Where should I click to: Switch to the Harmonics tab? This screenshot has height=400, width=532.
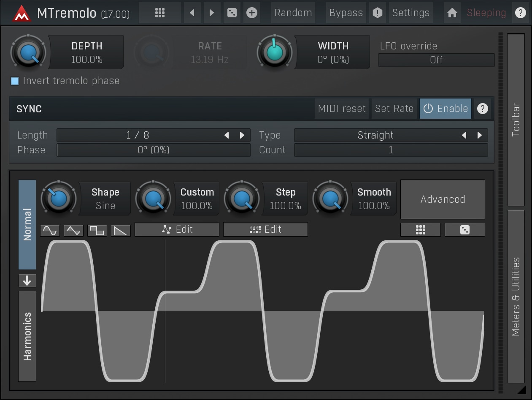(27, 336)
